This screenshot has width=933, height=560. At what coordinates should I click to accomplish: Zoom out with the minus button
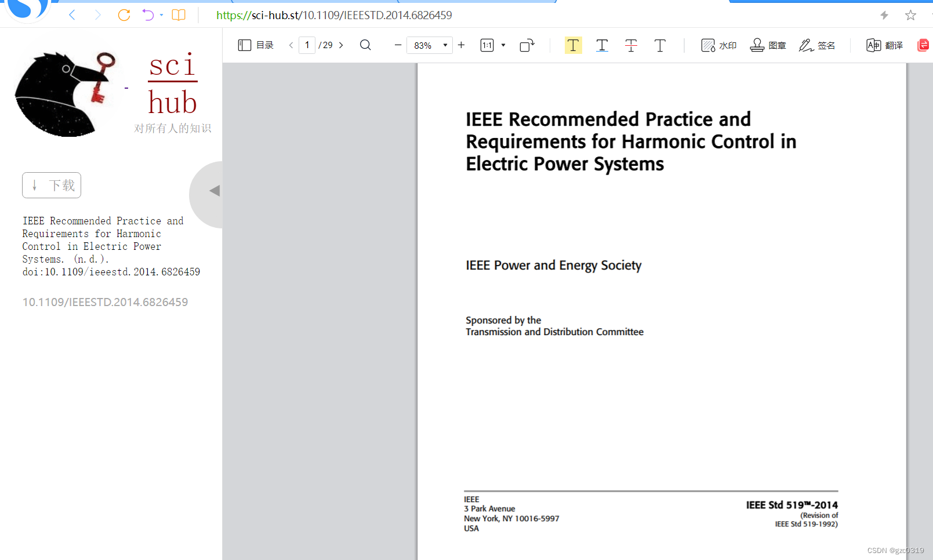coord(398,45)
